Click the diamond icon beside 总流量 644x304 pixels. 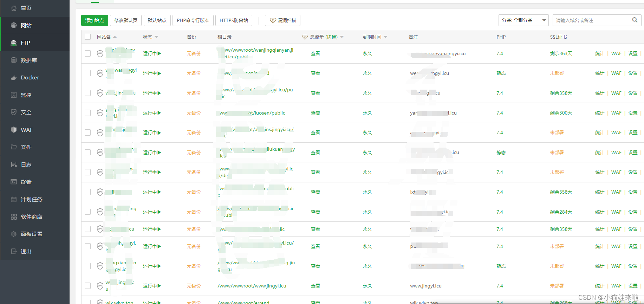click(x=305, y=37)
